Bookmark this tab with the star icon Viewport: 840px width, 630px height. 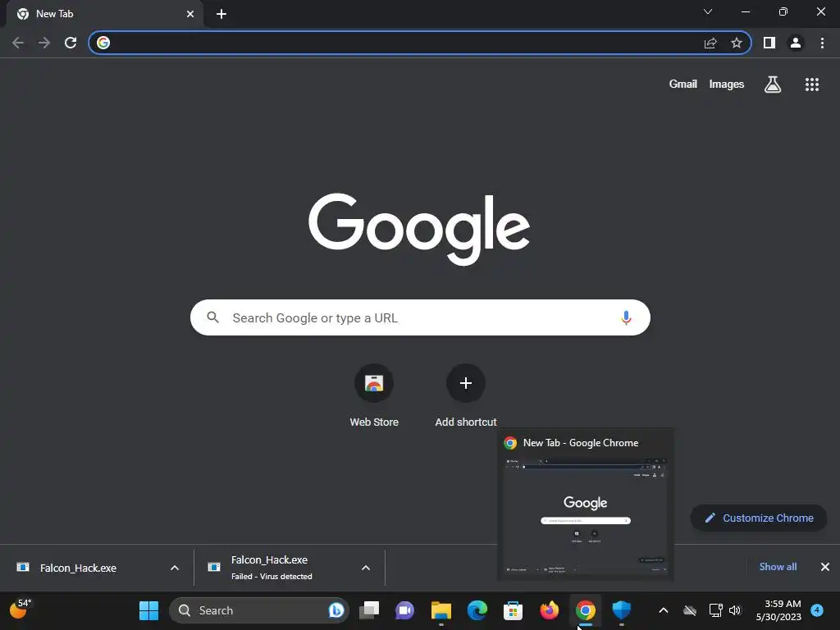(737, 43)
